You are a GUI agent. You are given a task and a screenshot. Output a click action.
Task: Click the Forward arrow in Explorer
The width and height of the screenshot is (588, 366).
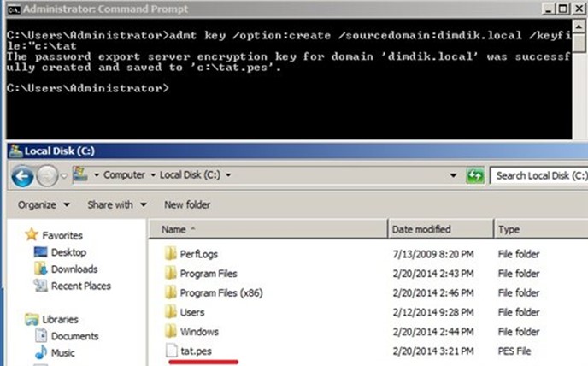pyautogui.click(x=47, y=176)
